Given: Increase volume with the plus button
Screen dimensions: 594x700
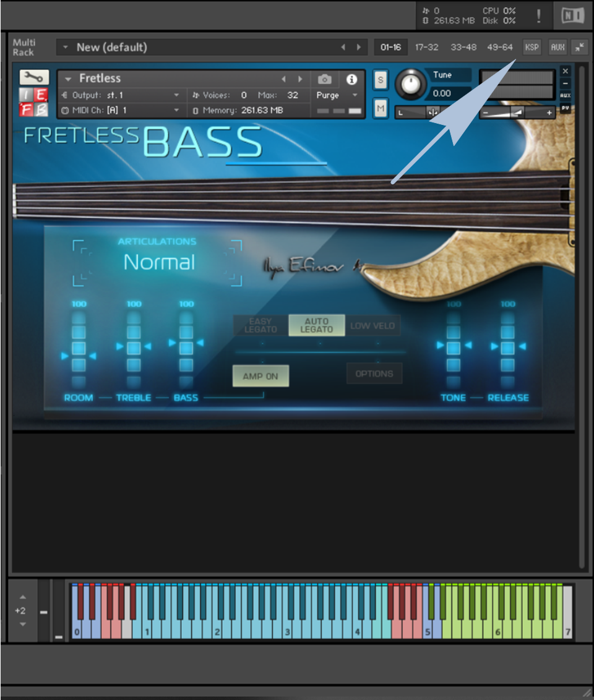Looking at the screenshot, I should (x=549, y=113).
